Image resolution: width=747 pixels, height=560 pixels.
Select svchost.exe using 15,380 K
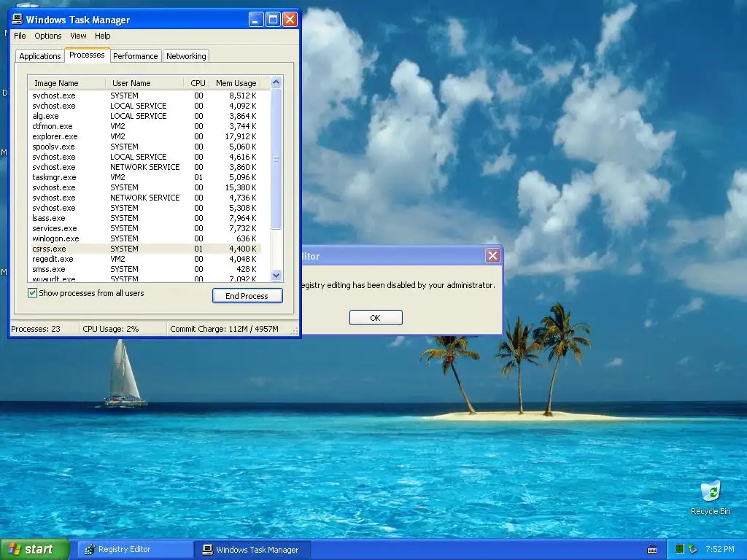[x=144, y=187]
